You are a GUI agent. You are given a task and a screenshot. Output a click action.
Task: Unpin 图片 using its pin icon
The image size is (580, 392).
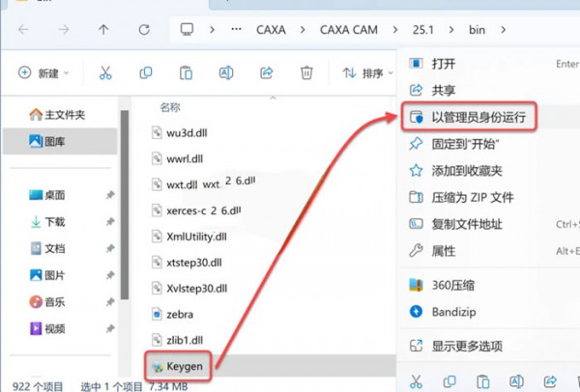pyautogui.click(x=110, y=275)
